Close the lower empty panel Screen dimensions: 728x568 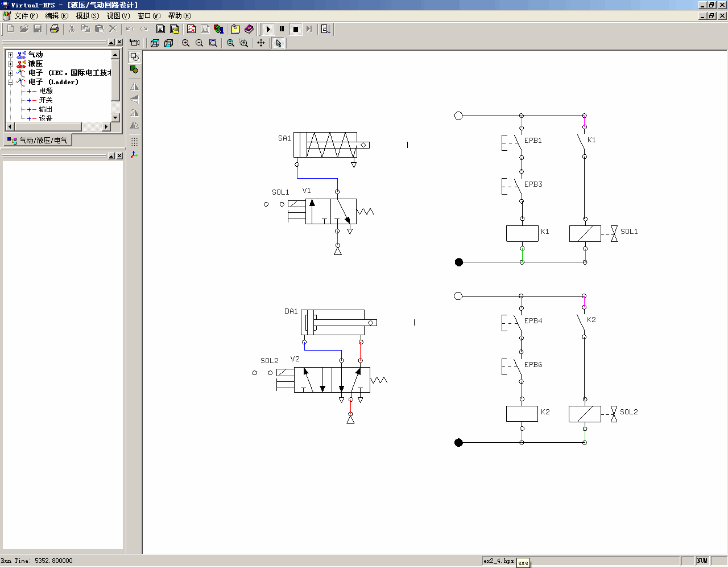click(119, 156)
